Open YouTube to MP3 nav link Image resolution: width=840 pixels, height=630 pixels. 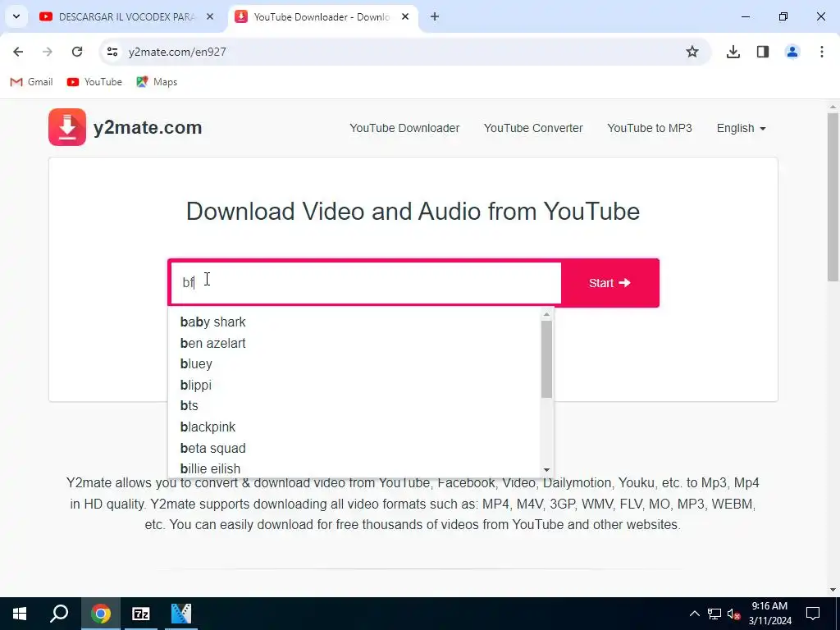(x=650, y=129)
